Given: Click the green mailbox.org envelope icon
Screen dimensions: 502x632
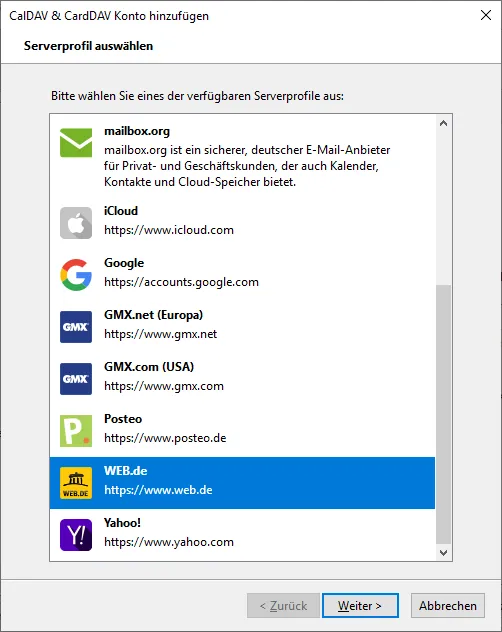Looking at the screenshot, I should [76, 143].
